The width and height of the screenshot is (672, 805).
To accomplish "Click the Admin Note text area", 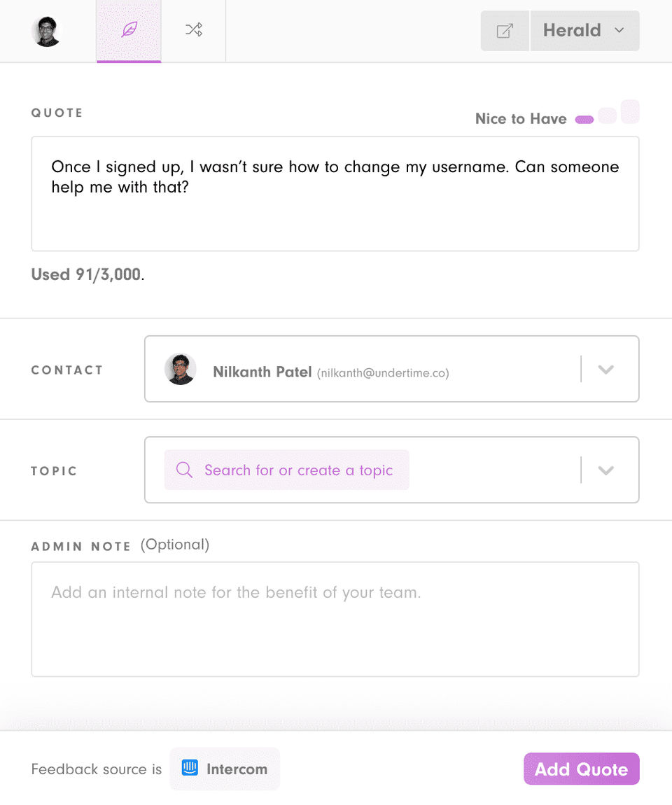I will 335,619.
